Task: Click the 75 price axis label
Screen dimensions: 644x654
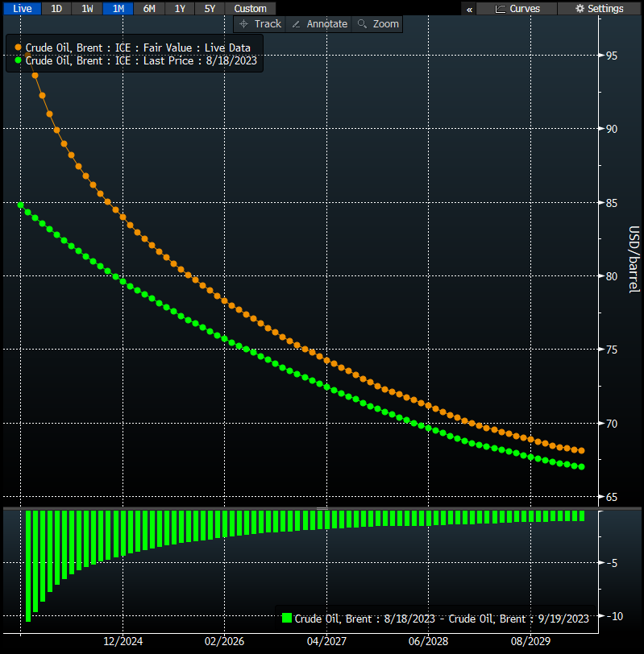Action: (612, 350)
